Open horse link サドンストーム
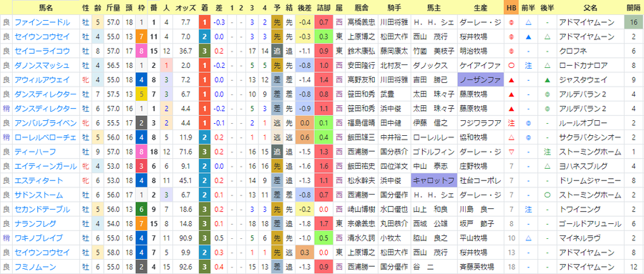 tap(39, 195)
